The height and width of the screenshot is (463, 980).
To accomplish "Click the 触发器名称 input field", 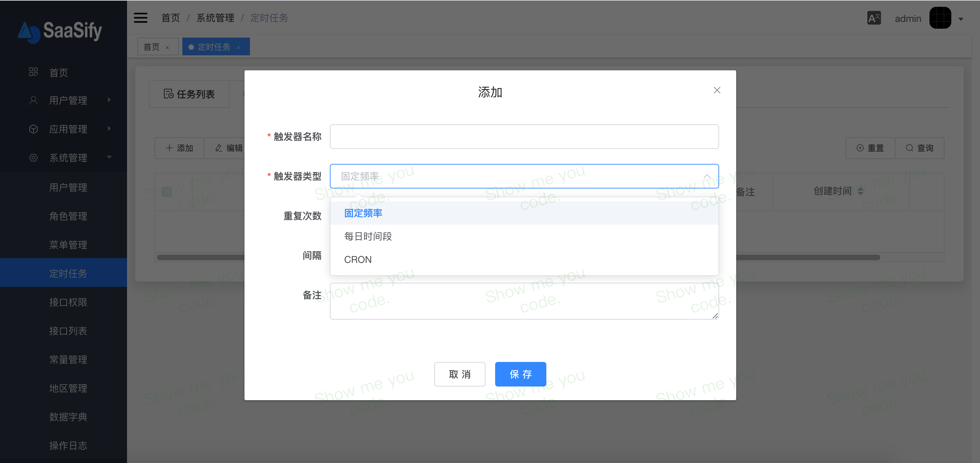I will pos(524,137).
